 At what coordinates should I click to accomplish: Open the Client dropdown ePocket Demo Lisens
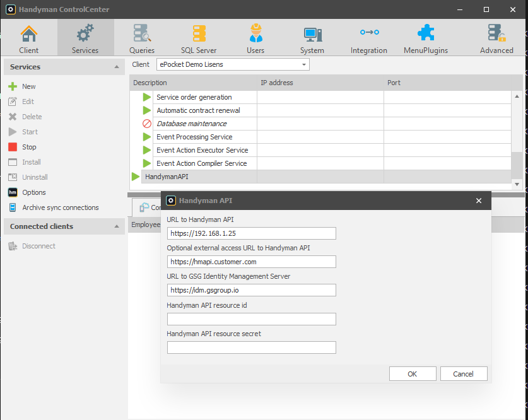point(233,64)
